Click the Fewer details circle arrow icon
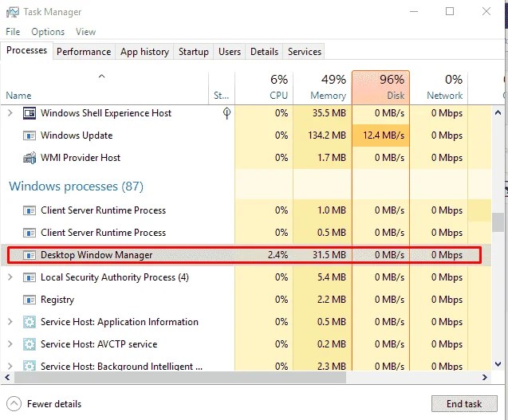The image size is (508, 420). (14, 404)
